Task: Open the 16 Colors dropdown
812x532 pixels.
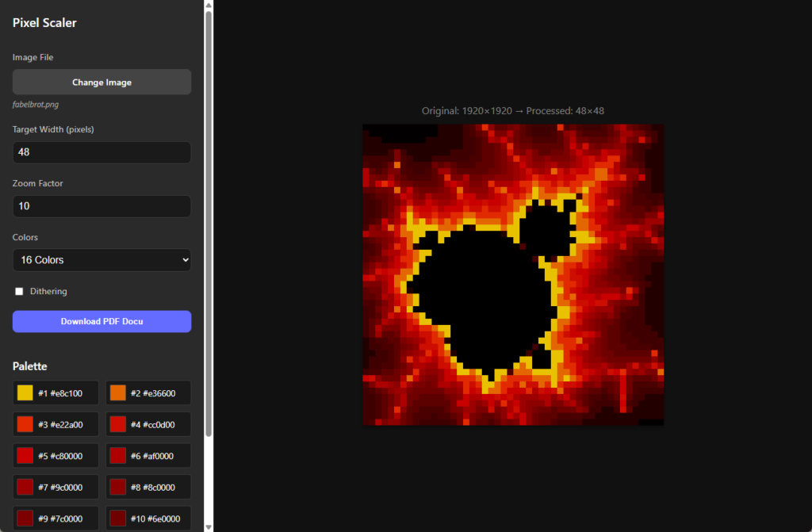Action: (x=101, y=260)
